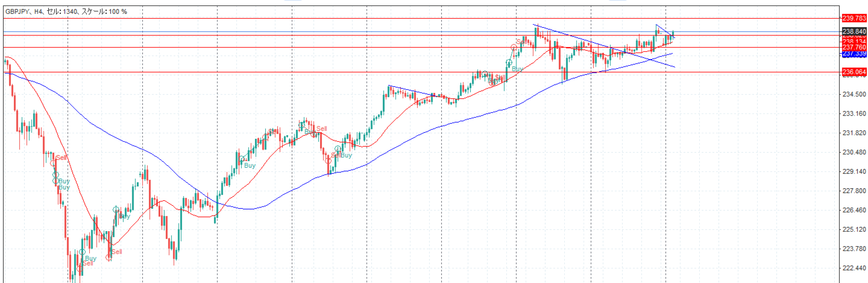Select the Sell marker label near 231.820 level

point(321,129)
